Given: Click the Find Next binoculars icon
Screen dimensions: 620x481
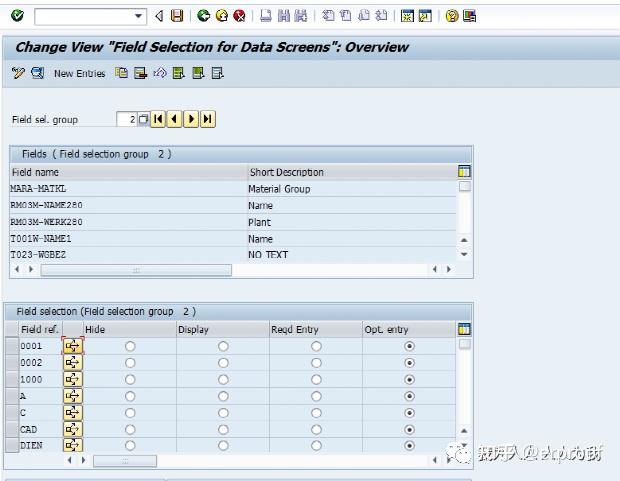Looking at the screenshot, I should (x=301, y=16).
